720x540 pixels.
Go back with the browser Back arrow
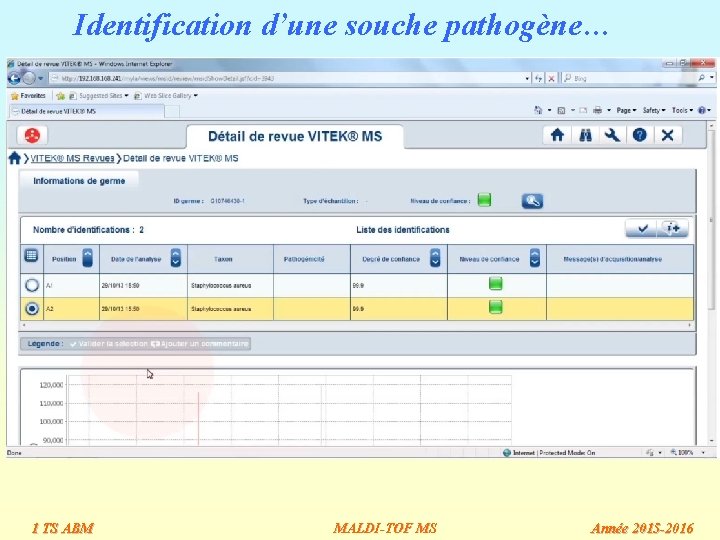[x=15, y=79]
